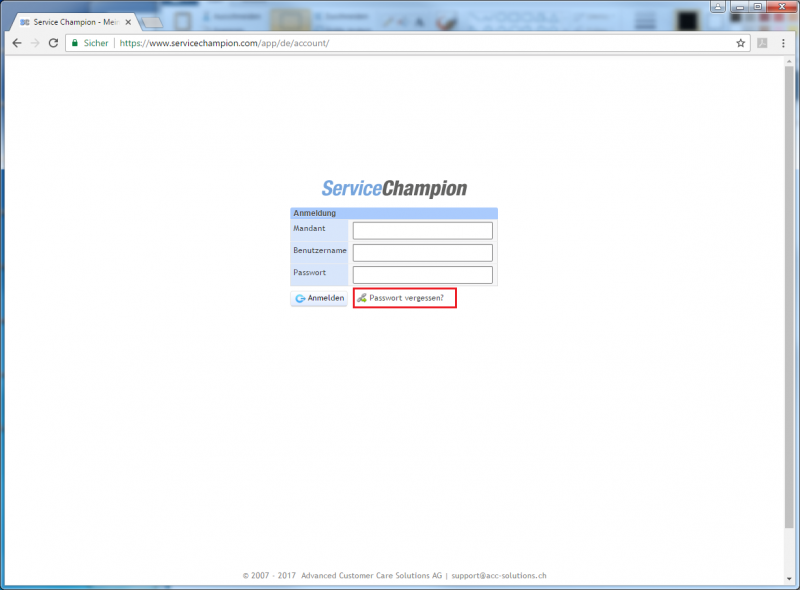The image size is (800, 590).
Task: Click the PDF extension icon in toolbar
Action: [762, 43]
